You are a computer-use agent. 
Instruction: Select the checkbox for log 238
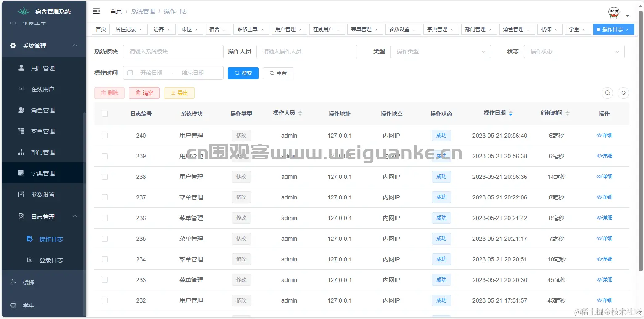click(105, 177)
